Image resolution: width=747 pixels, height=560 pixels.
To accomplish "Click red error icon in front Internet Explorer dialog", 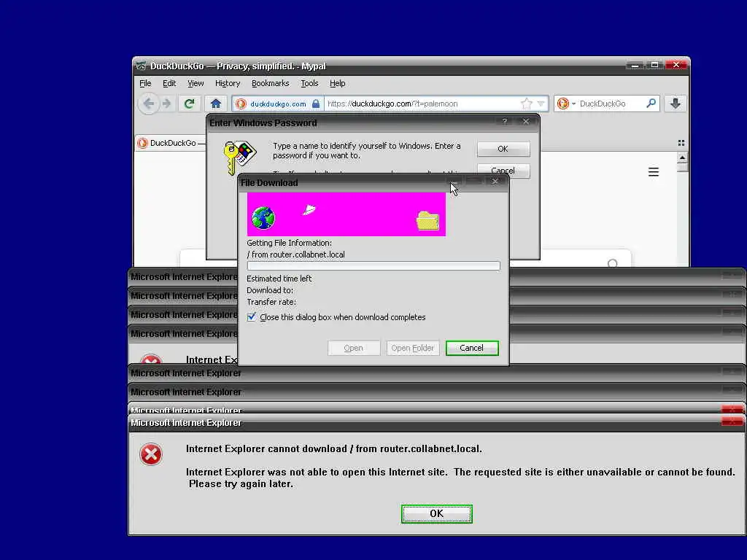I will click(151, 454).
